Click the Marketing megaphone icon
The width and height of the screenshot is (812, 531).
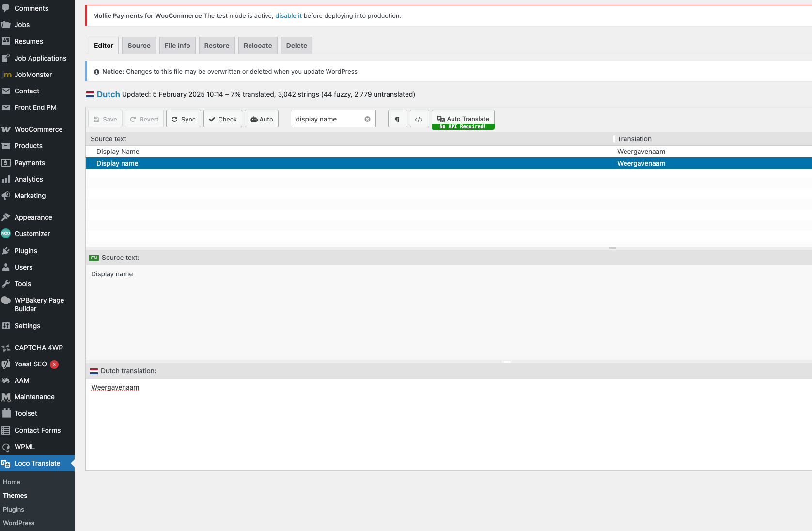[6, 196]
